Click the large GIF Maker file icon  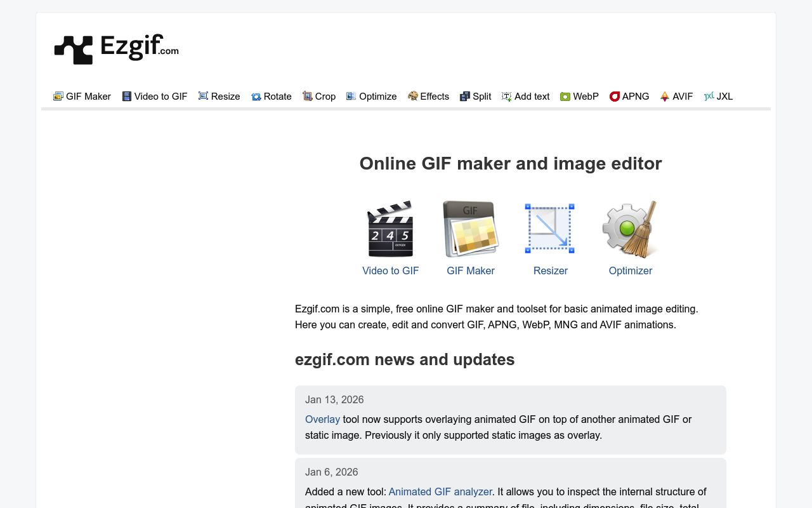470,229
